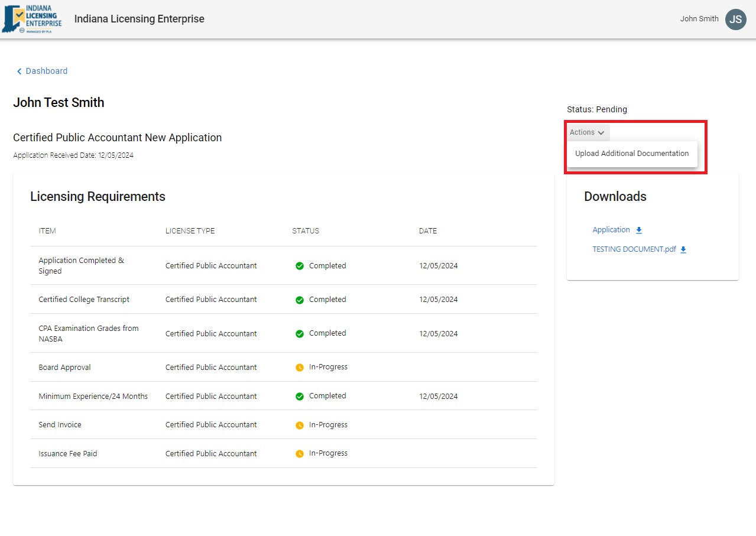Image resolution: width=756 pixels, height=536 pixels.
Task: Expand the Actions dropdown
Action: coord(586,132)
